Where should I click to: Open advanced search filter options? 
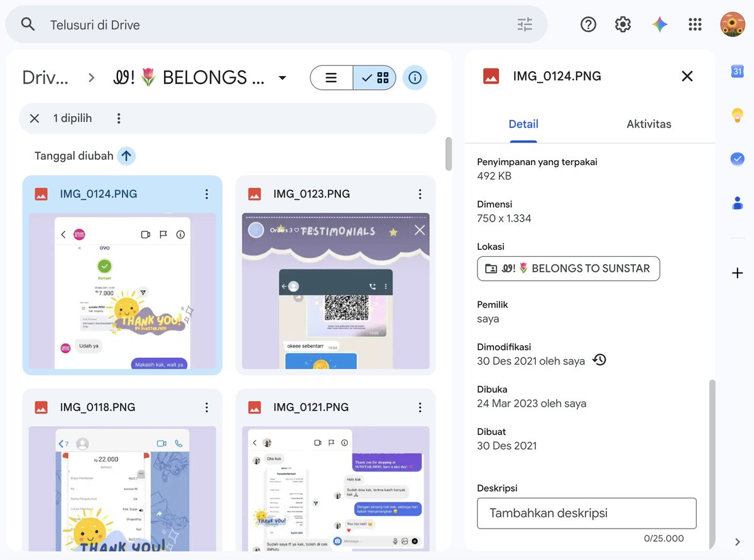[x=525, y=24]
